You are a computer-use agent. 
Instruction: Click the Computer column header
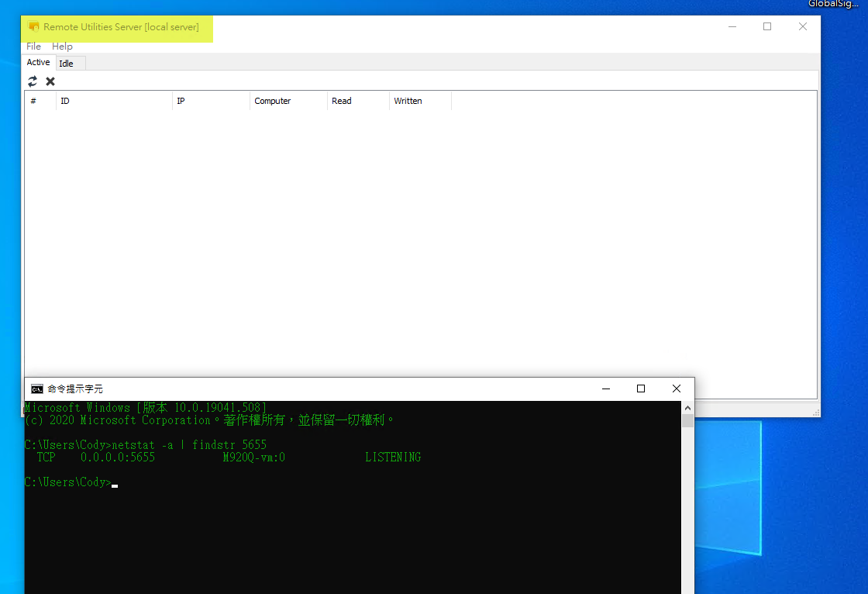tap(288, 101)
